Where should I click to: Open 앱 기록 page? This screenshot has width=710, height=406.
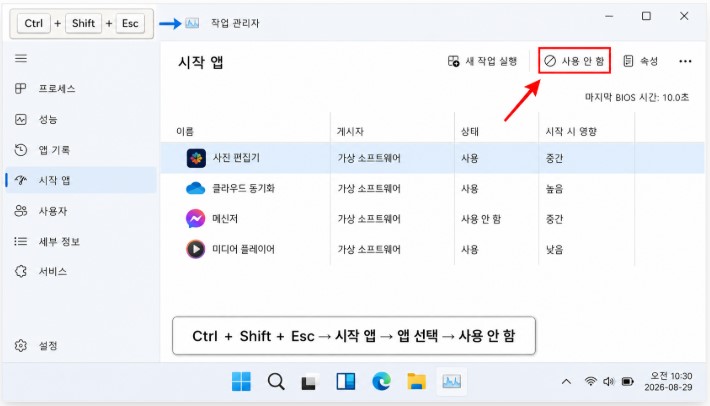[x=81, y=150]
